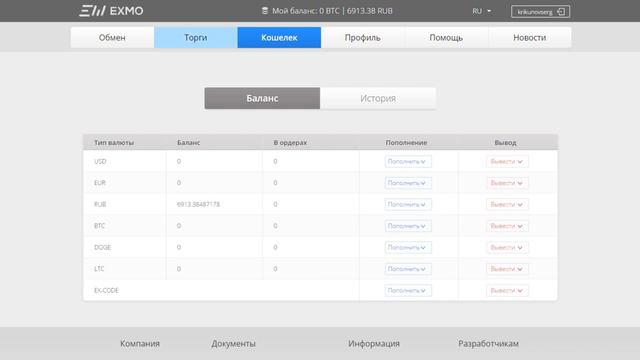Open the Новости tab

tap(529, 38)
